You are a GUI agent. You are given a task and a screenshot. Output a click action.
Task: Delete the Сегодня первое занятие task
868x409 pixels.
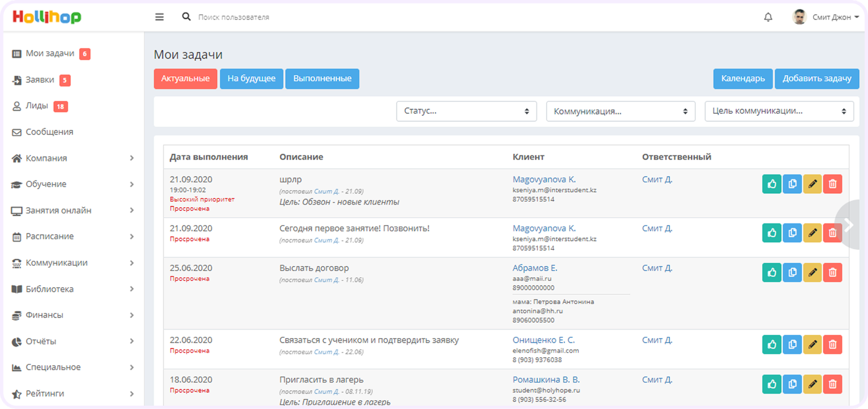pos(833,233)
